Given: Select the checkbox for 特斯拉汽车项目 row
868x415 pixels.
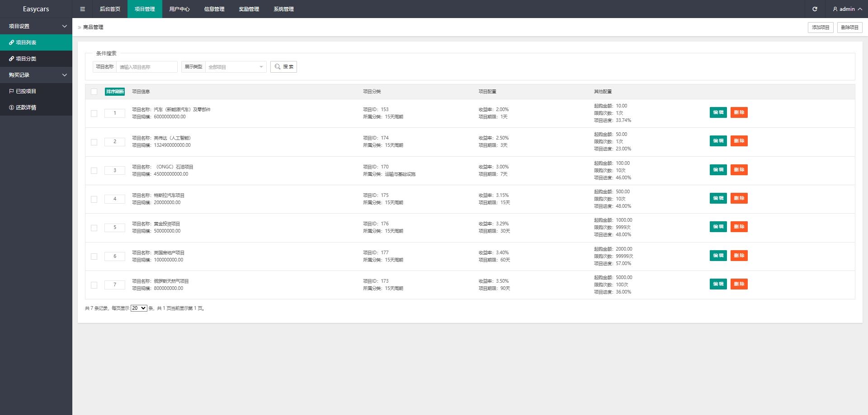Looking at the screenshot, I should tap(94, 199).
